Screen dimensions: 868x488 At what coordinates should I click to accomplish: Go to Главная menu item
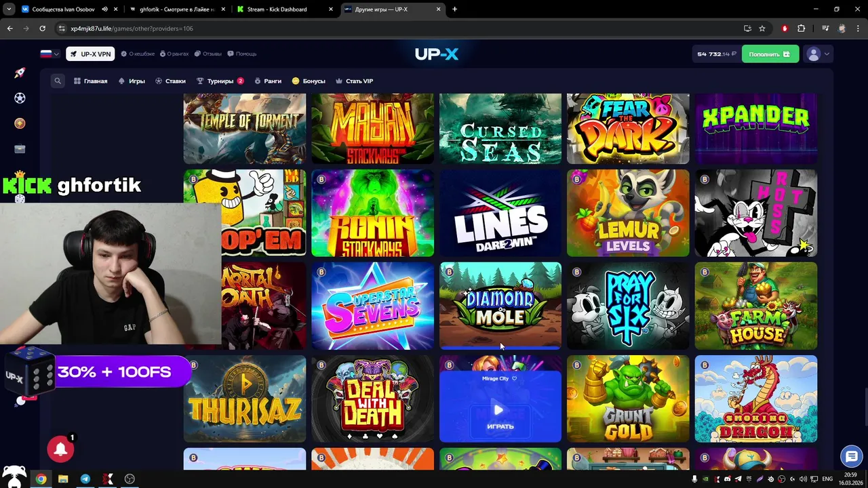pos(91,81)
